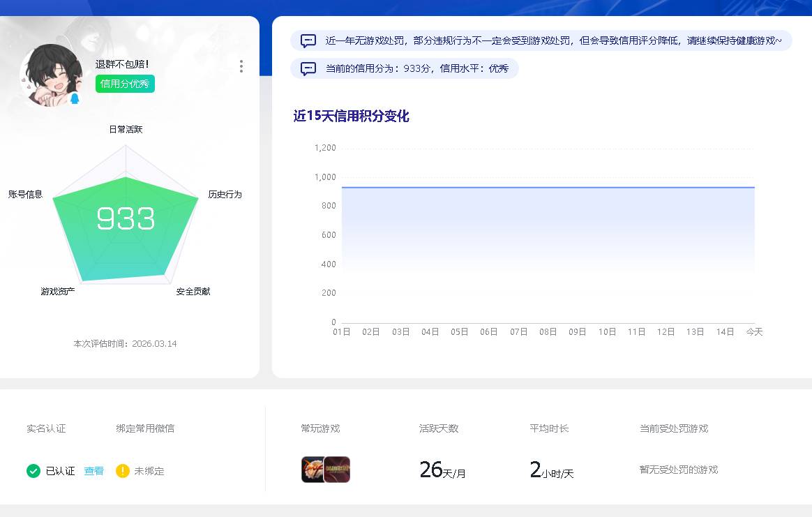Click the chat bubble icon beside the 933分 message
Screen dimensions: 812x517
click(x=307, y=68)
